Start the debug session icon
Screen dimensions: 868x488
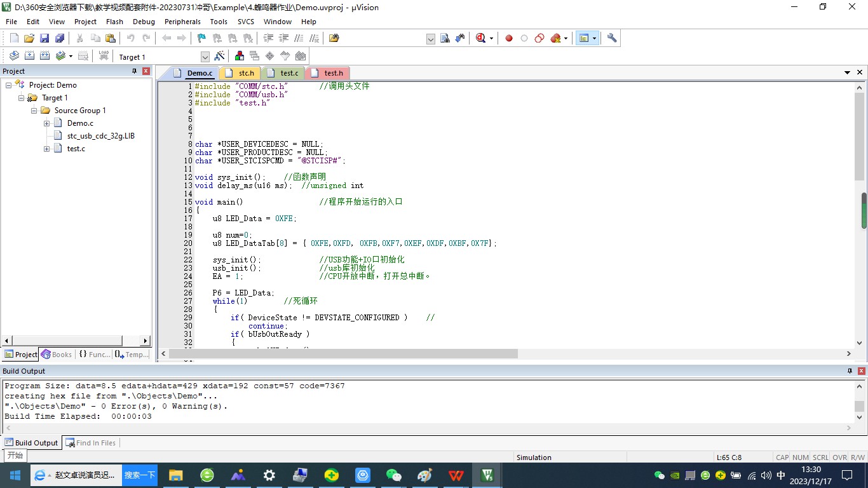[480, 38]
